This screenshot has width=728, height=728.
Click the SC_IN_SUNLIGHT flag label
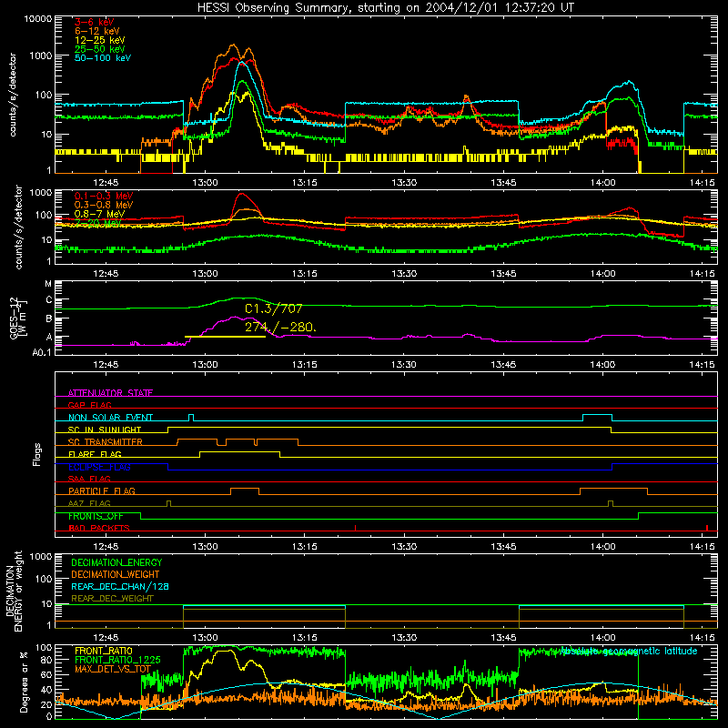105,430
